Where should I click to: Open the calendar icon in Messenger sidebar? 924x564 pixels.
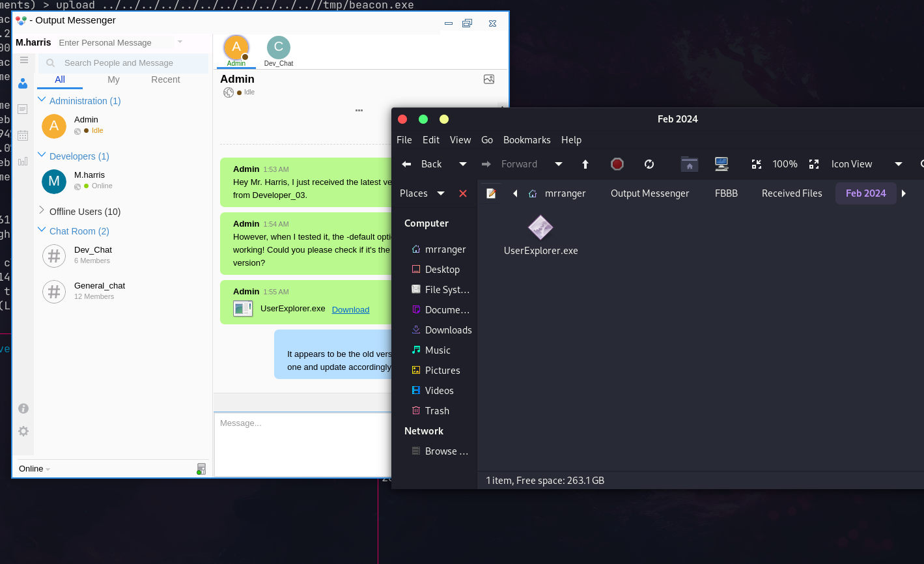pos(23,135)
